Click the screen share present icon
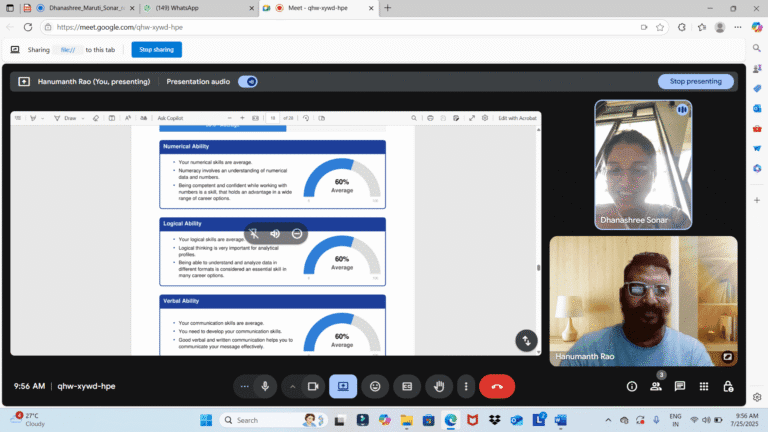The image size is (768, 432). click(x=342, y=386)
